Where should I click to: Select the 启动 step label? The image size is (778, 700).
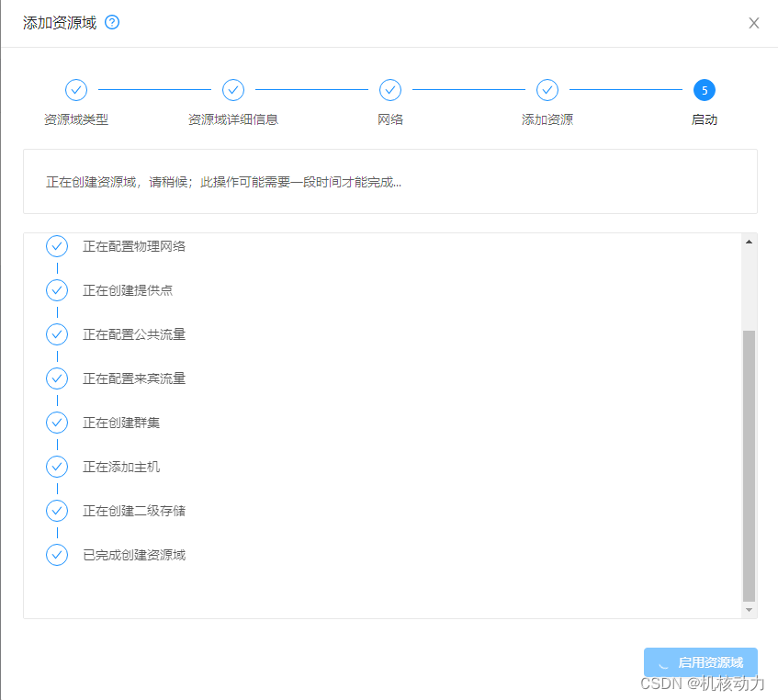(705, 119)
